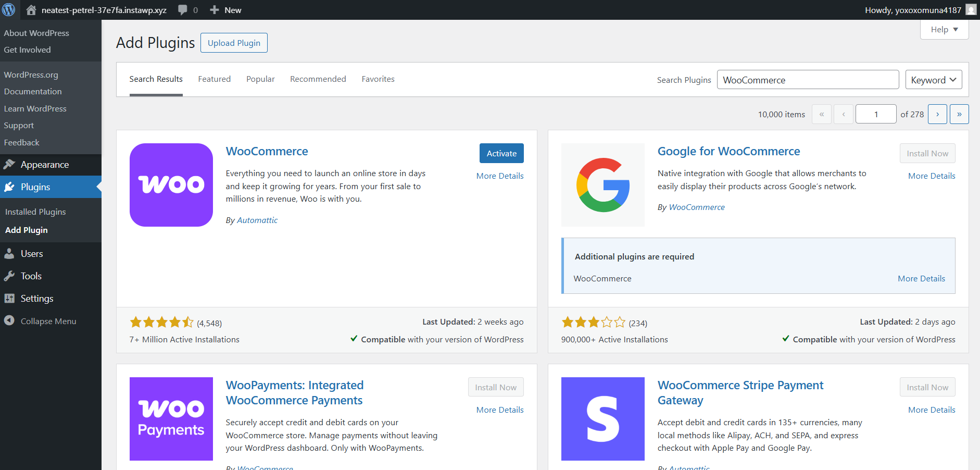
Task: Switch to the Recommended tab
Action: coord(318,79)
